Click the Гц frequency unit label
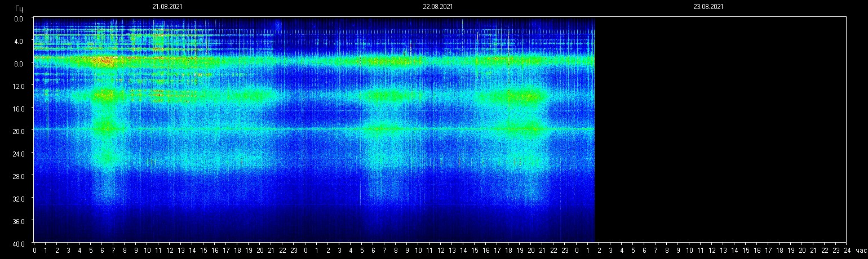 (19, 8)
